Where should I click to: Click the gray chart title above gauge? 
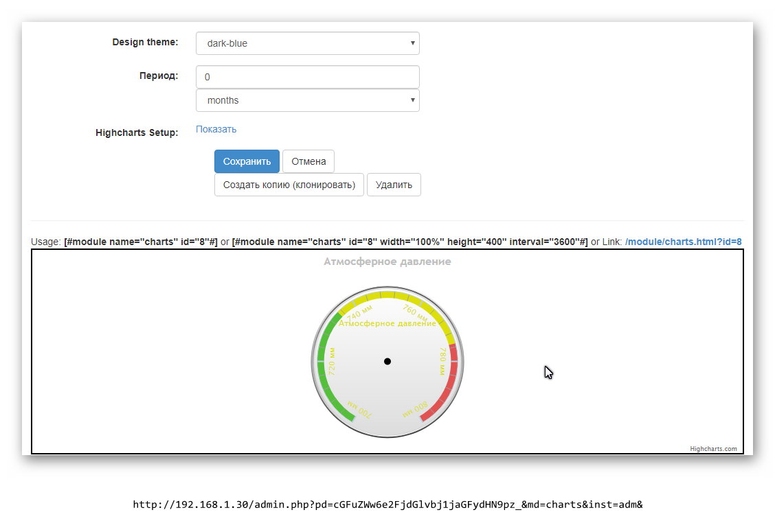pyautogui.click(x=387, y=262)
